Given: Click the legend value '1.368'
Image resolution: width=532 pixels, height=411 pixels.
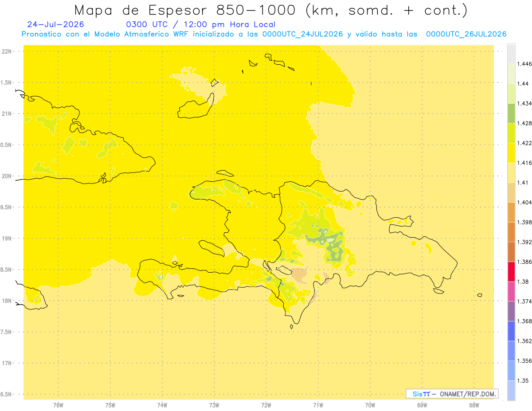Looking at the screenshot, I should pos(525,321).
